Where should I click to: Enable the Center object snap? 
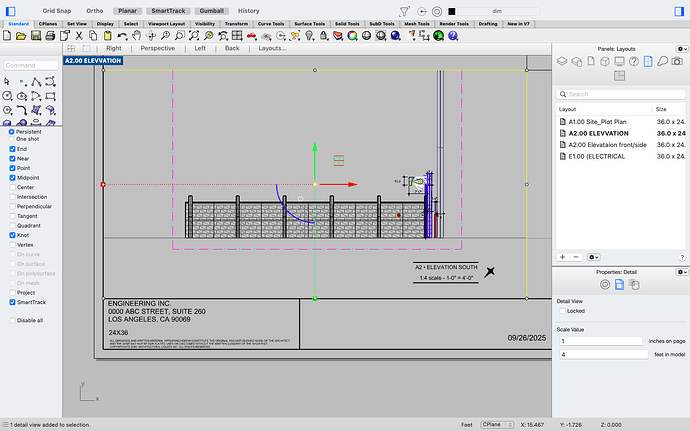tap(13, 187)
